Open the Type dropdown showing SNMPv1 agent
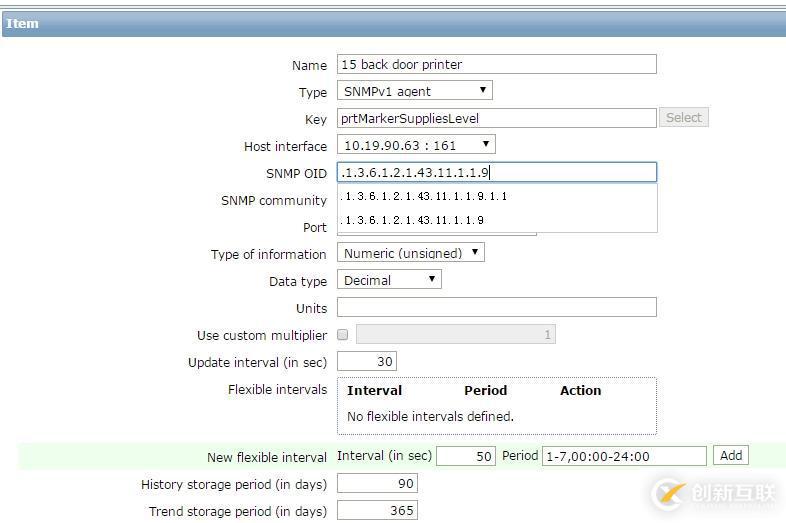This screenshot has width=786, height=523. (415, 91)
